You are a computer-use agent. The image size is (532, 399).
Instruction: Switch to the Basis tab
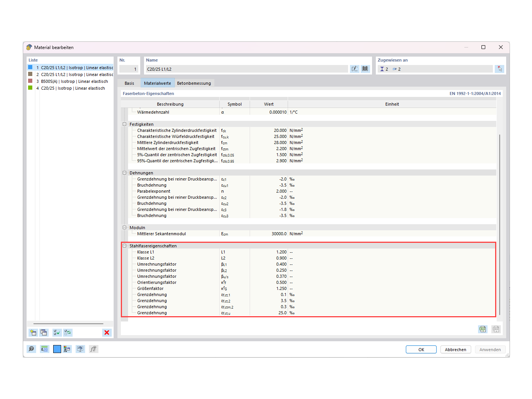point(129,83)
